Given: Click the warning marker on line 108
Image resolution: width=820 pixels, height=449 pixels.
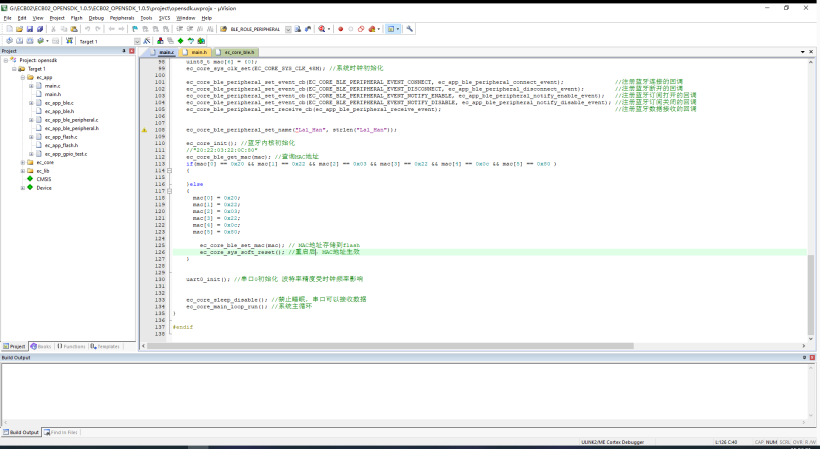Looking at the screenshot, I should (145, 130).
